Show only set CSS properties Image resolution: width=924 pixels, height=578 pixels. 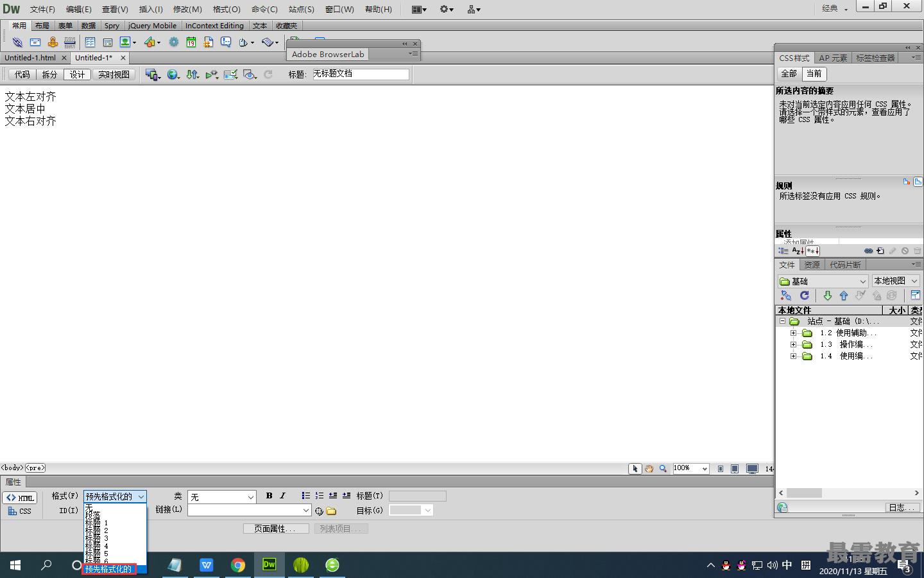813,251
